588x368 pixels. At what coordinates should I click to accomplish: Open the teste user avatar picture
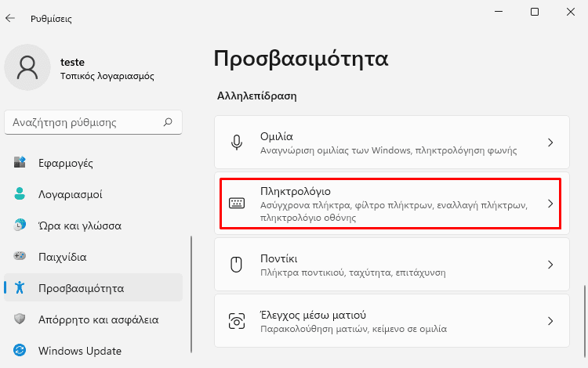27,67
